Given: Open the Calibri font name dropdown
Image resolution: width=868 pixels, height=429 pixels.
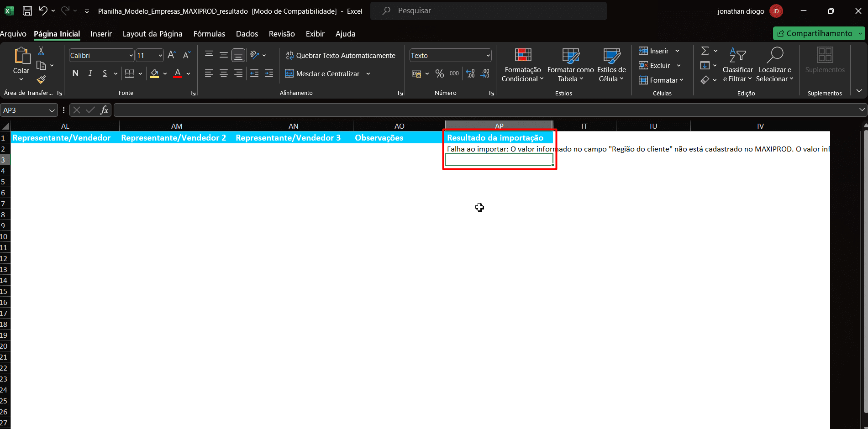Looking at the screenshot, I should click(x=131, y=56).
